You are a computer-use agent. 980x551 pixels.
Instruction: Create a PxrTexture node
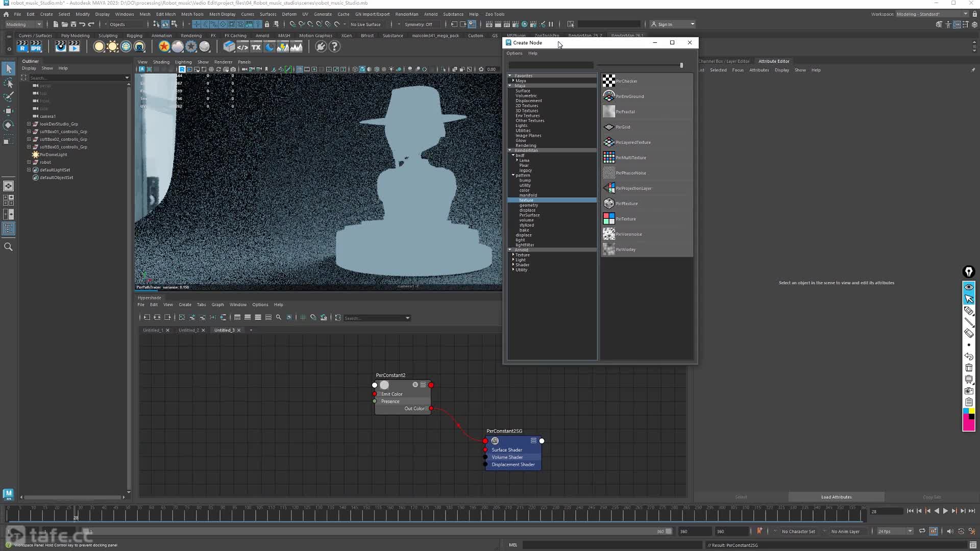click(x=608, y=218)
